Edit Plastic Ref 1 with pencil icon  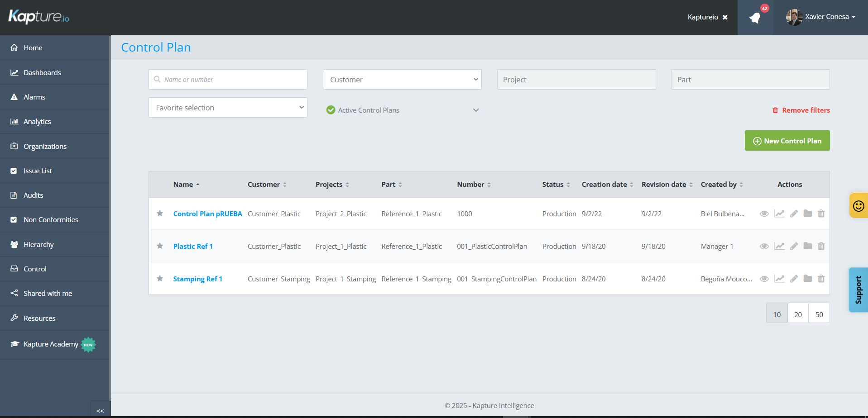tap(794, 246)
